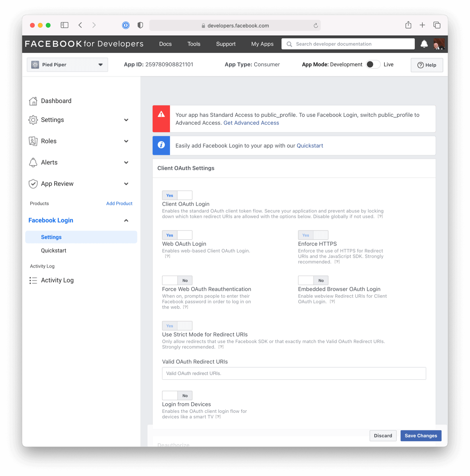The width and height of the screenshot is (470, 476).
Task: Click the Settings gear icon in sidebar
Action: (33, 120)
